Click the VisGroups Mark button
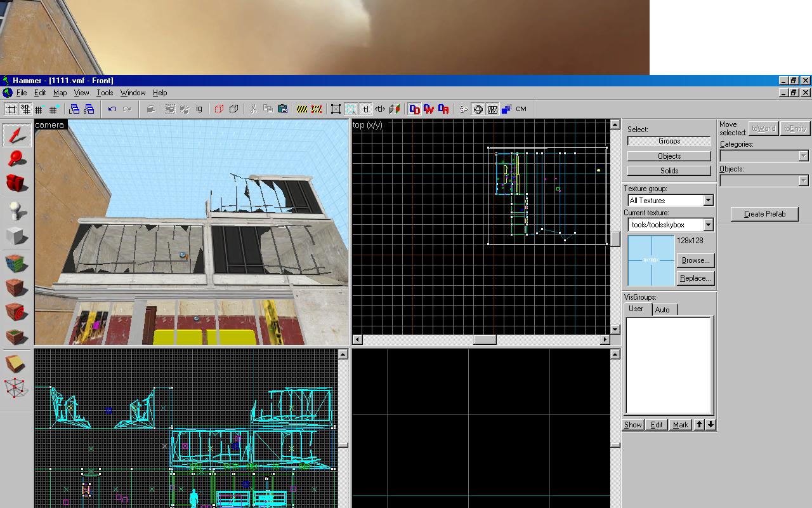 click(681, 425)
